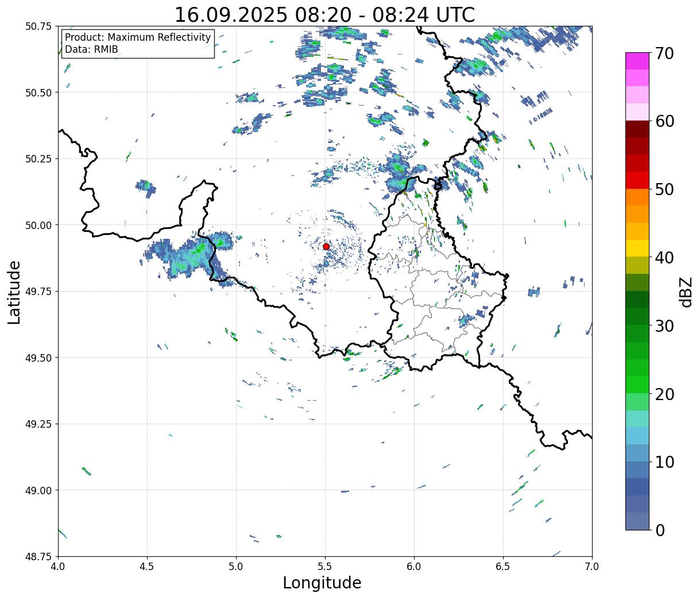
Task: Click the yellow colorbar segment at 40 dBZ
Action: [x=637, y=249]
